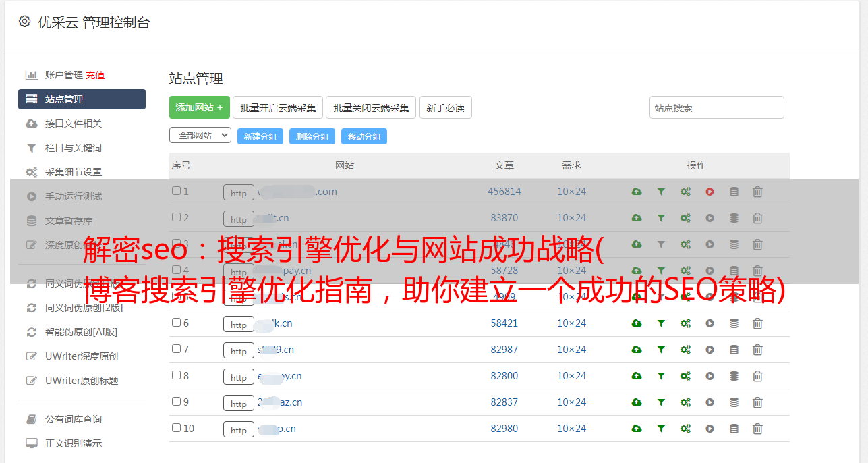Select the row 6 checkbox
868x463 pixels.
coord(176,323)
